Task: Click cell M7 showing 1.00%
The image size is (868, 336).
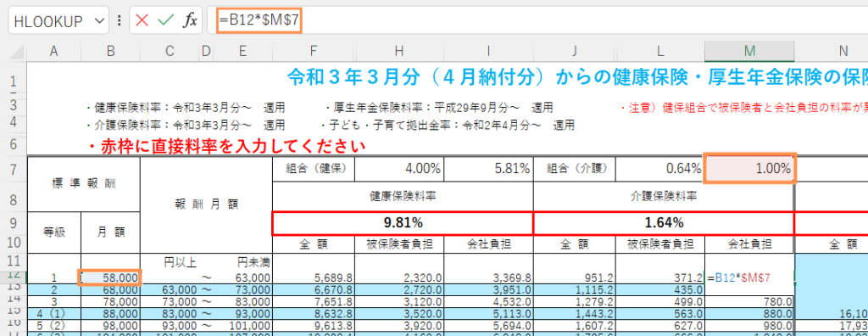Action: [x=749, y=169]
